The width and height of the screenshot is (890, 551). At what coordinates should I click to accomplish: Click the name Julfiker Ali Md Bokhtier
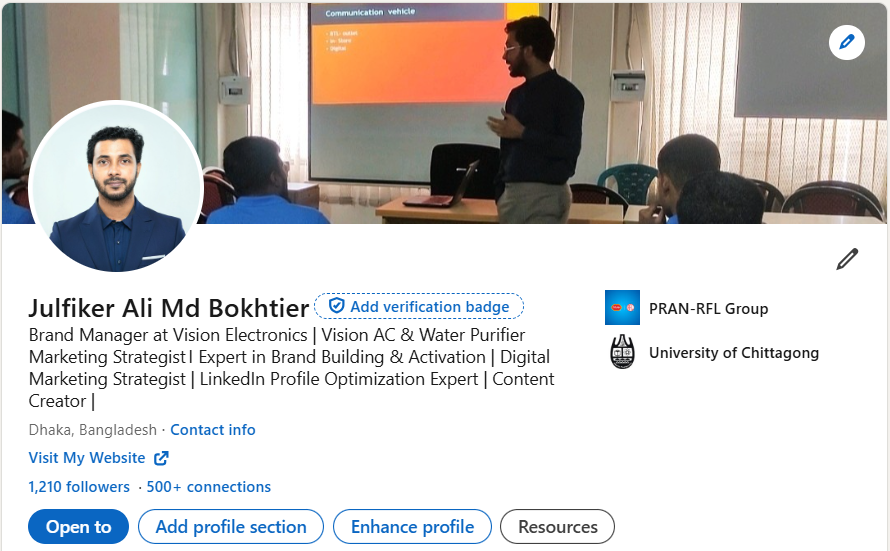(x=169, y=308)
